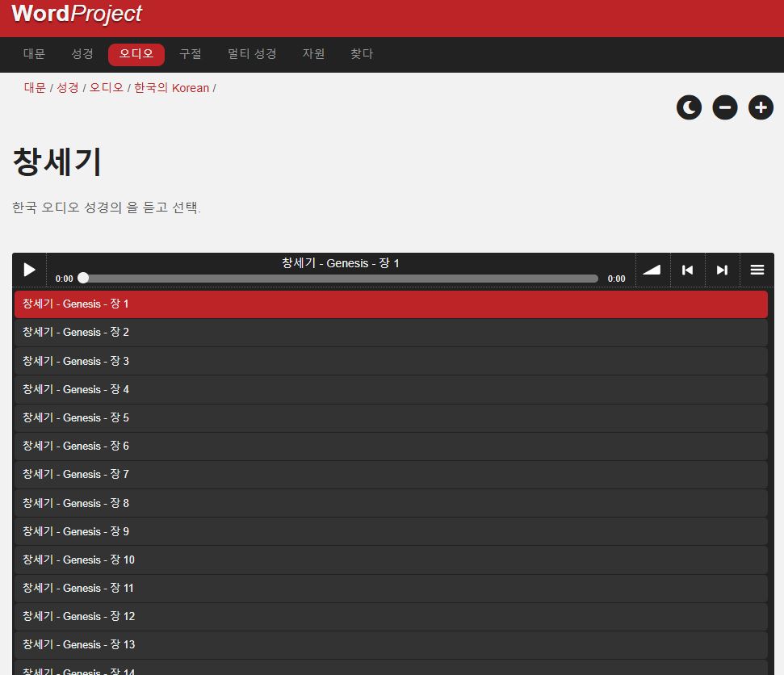Enable dark mode with the moon icon
The height and width of the screenshot is (675, 784).
tap(689, 107)
